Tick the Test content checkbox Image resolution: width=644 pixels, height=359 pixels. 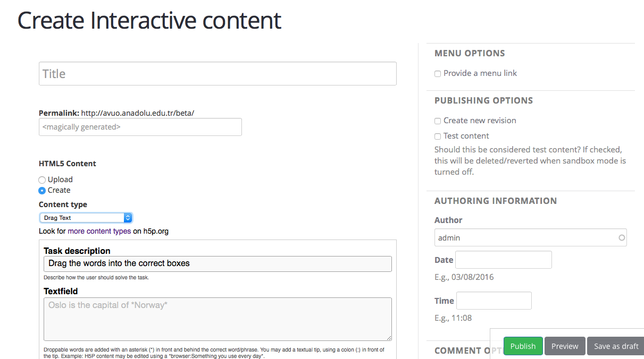click(x=438, y=136)
